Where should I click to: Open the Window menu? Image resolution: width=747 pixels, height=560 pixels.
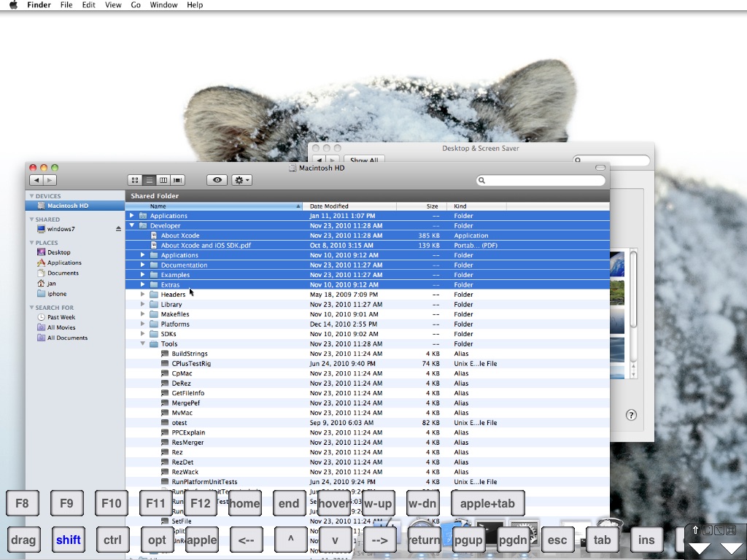[163, 5]
